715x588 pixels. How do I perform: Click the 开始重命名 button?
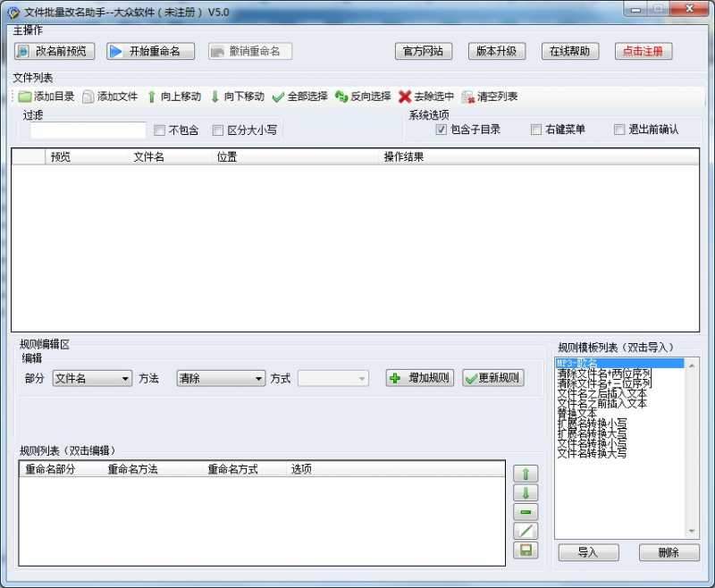149,51
